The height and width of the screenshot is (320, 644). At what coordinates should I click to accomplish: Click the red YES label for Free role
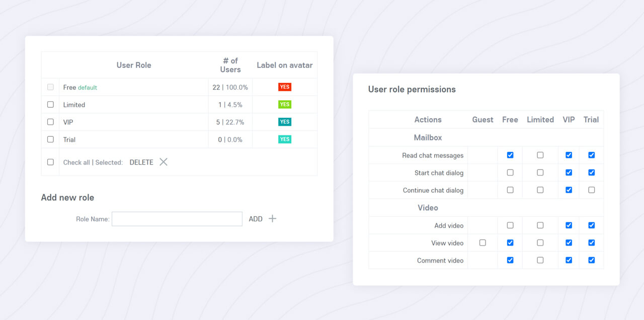coord(285,87)
